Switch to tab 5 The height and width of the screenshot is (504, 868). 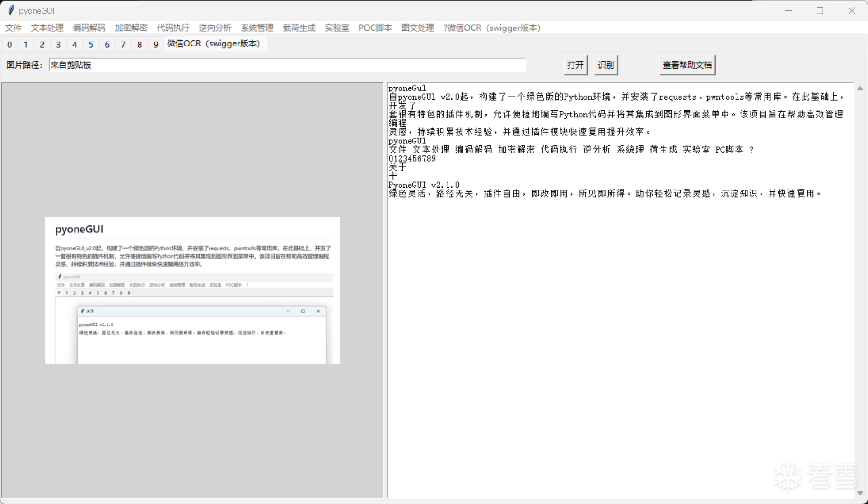[x=91, y=44]
